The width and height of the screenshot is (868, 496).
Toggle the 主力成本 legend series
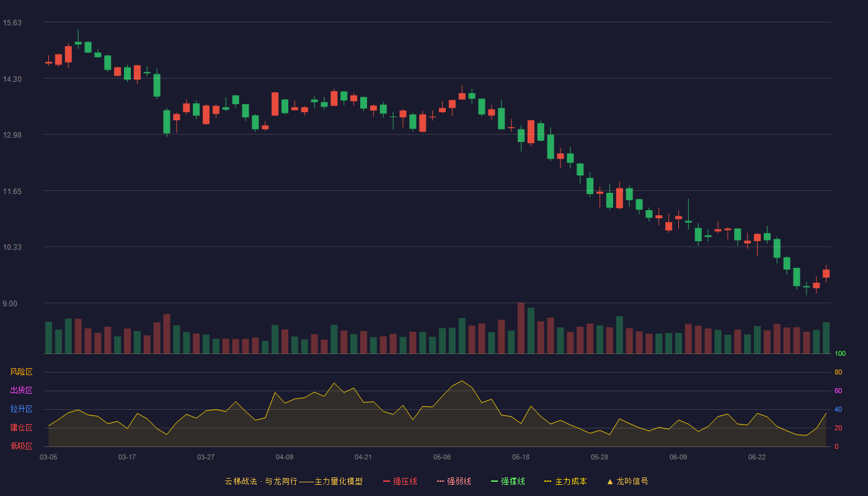(x=565, y=481)
